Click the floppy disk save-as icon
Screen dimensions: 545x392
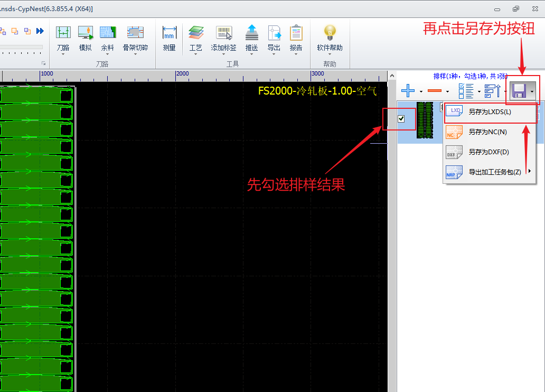[x=519, y=91]
